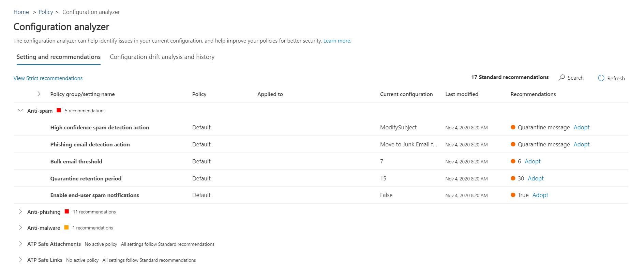Switch to Setting and recommendations tab
Image resolution: width=644 pixels, height=272 pixels.
tap(59, 57)
